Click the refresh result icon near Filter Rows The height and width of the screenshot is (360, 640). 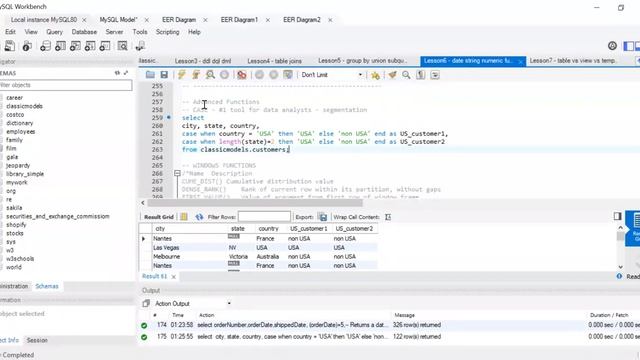pos(199,217)
